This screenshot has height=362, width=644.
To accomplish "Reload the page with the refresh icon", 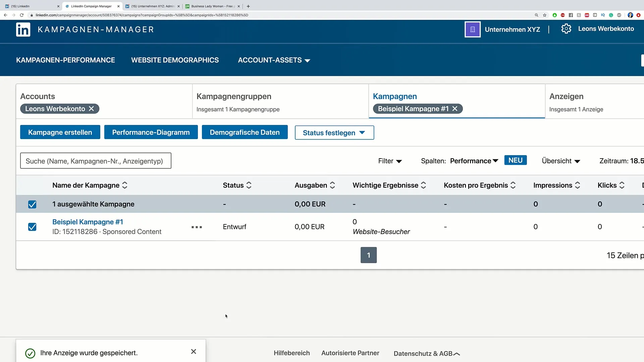I will (22, 15).
